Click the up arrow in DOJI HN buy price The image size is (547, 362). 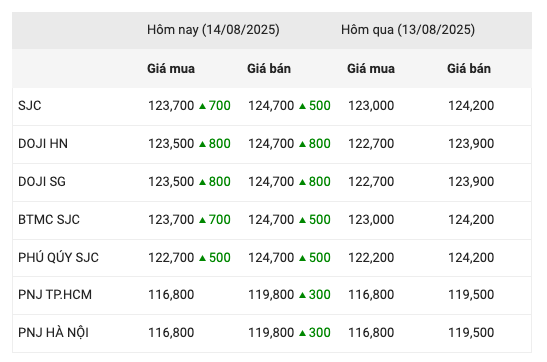[x=202, y=144]
